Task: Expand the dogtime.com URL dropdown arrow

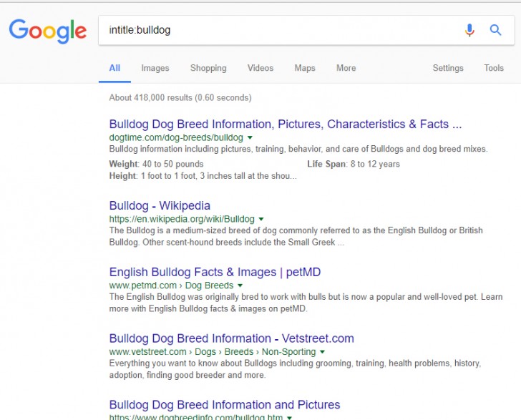Action: pos(250,137)
